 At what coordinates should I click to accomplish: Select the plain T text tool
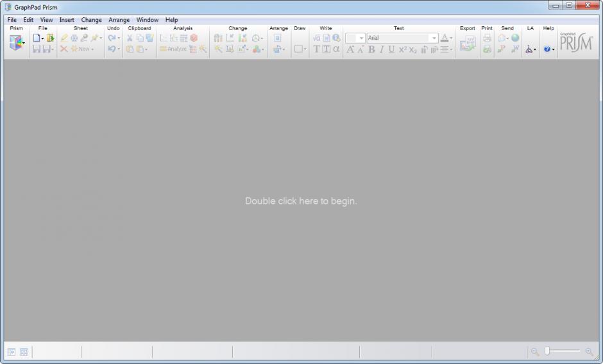(316, 49)
